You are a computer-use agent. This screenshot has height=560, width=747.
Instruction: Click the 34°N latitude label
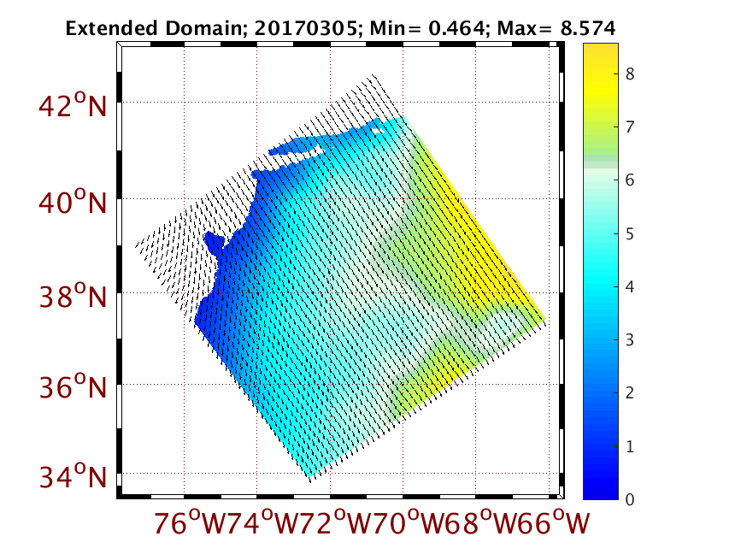pos(73,476)
